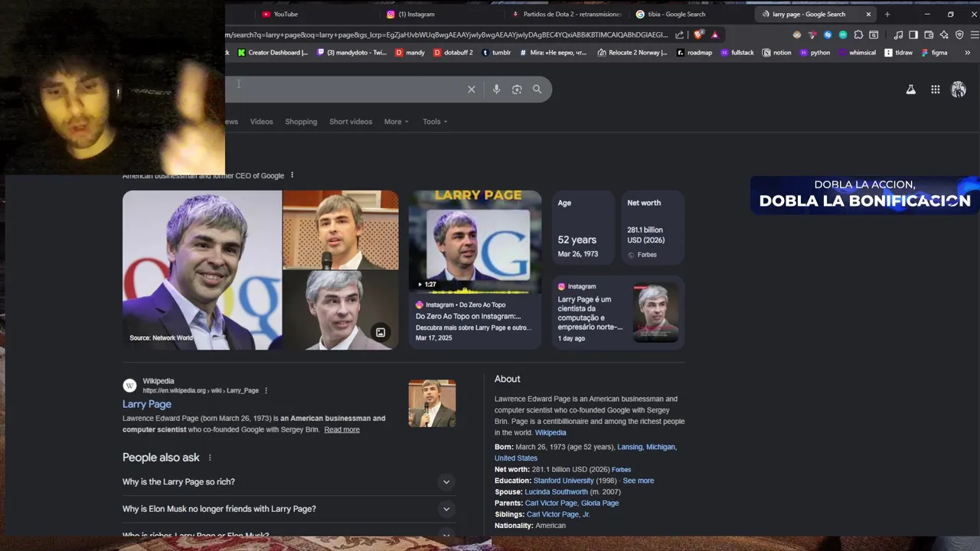Open a new browser tab
Viewport: 980px width, 551px height.
tap(887, 14)
